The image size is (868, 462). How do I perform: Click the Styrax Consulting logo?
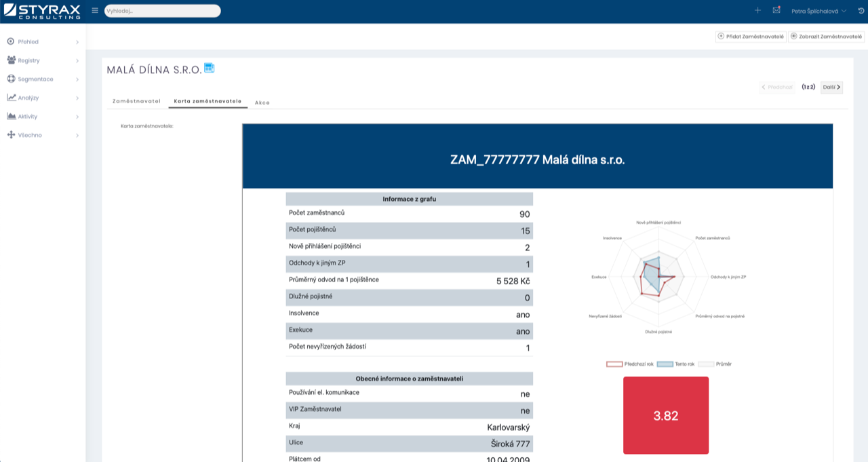[x=42, y=11]
